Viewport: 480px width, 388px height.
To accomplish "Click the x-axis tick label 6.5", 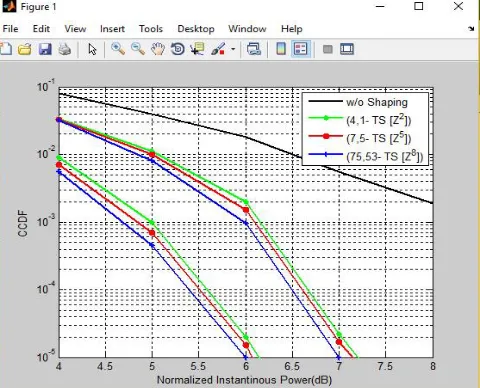I will click(x=292, y=367).
